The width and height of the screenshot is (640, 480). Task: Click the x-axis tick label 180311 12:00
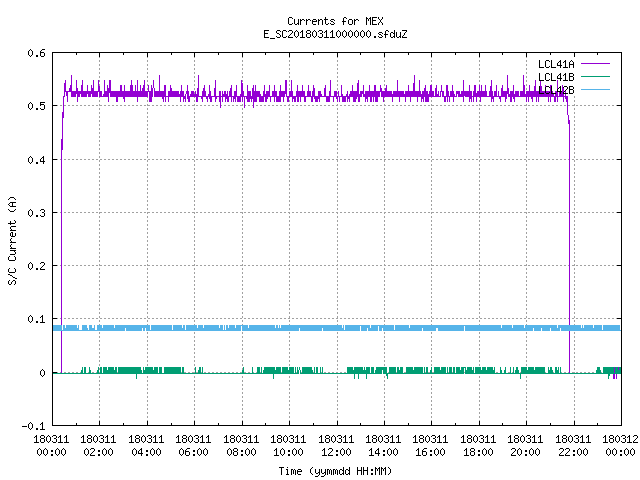[x=336, y=446]
